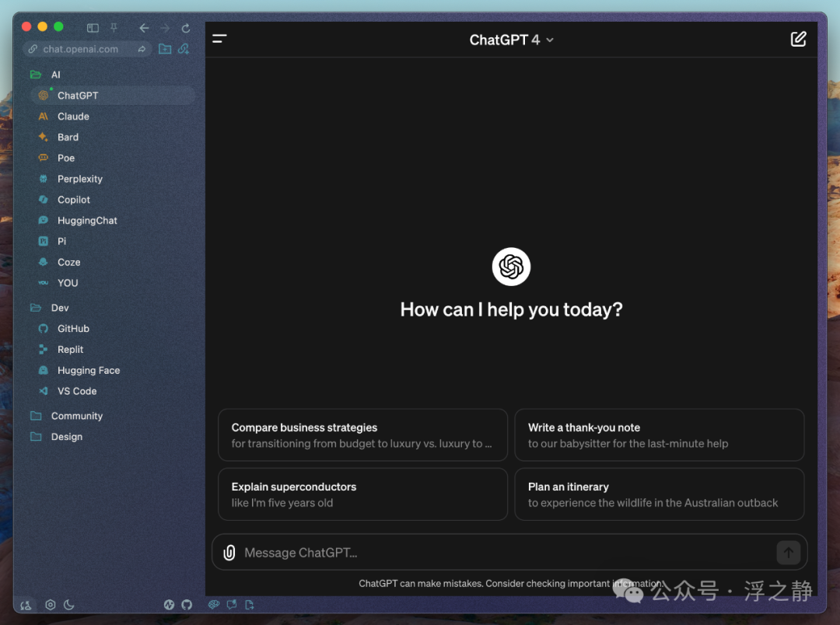The height and width of the screenshot is (625, 840).
Task: Collapse the Dev folder
Action: point(36,307)
